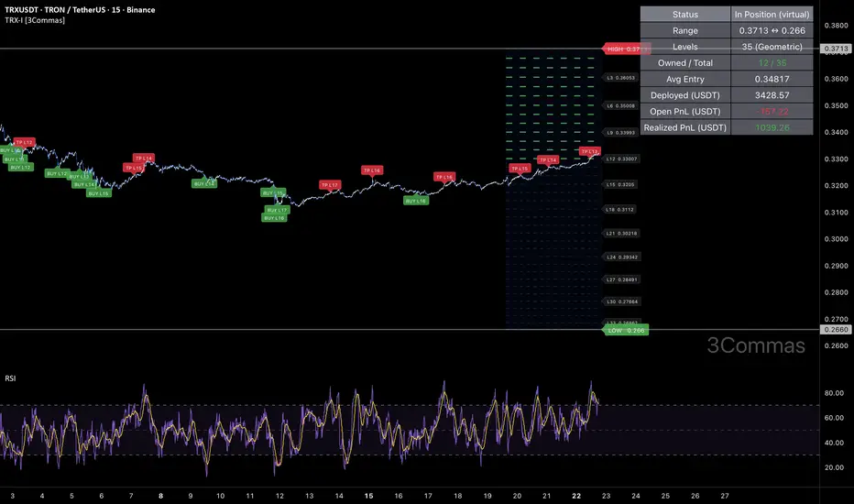The image size is (854, 504).
Task: Click the green LOW 0.266 line label
Action: pos(626,330)
